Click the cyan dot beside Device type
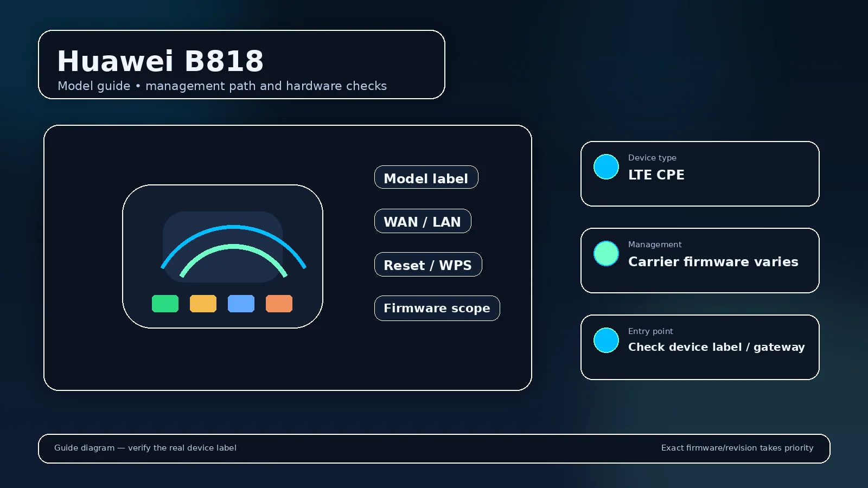 [x=606, y=166]
